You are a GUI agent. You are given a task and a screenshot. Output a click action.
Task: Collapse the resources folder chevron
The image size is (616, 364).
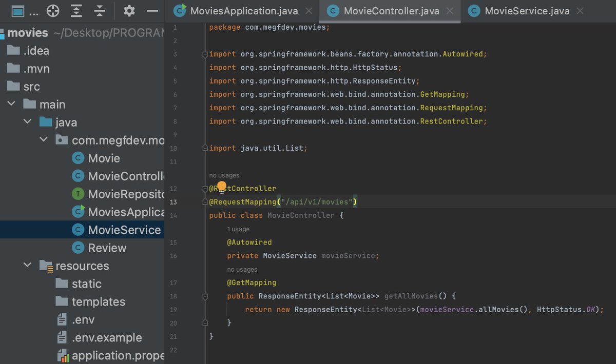27,266
